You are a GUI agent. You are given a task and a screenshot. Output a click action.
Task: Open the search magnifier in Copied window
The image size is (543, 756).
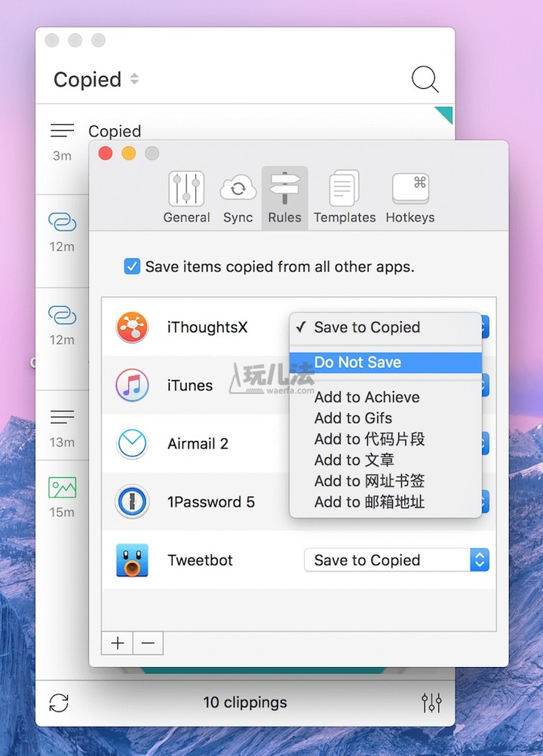(x=425, y=79)
